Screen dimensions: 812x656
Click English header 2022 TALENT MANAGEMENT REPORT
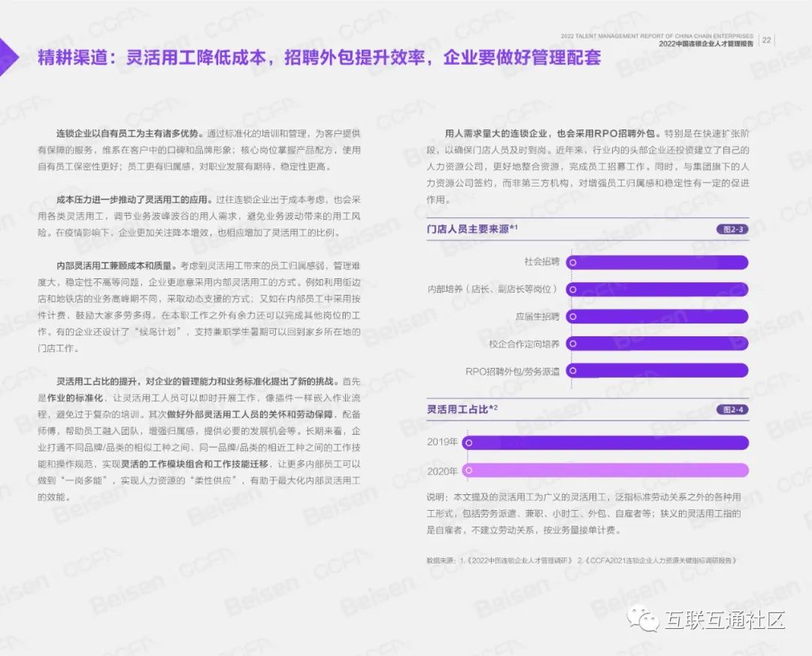tap(656, 36)
